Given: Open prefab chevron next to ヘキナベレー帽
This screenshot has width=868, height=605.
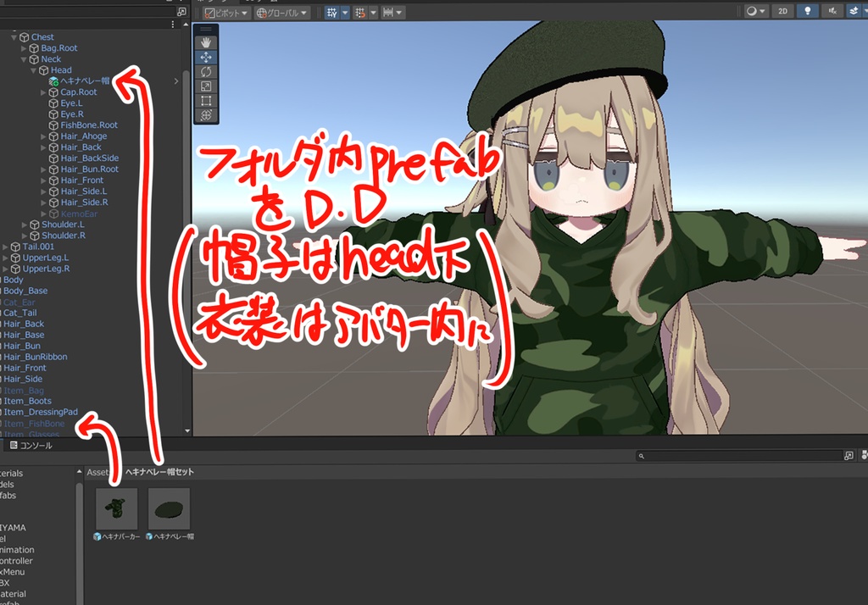Looking at the screenshot, I should [176, 81].
